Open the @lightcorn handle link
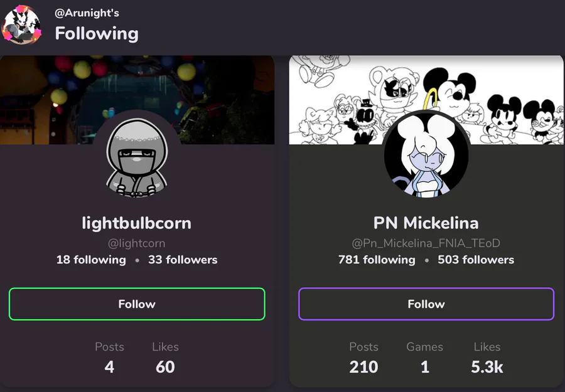Screen dimensions: 565x392 click(137, 243)
